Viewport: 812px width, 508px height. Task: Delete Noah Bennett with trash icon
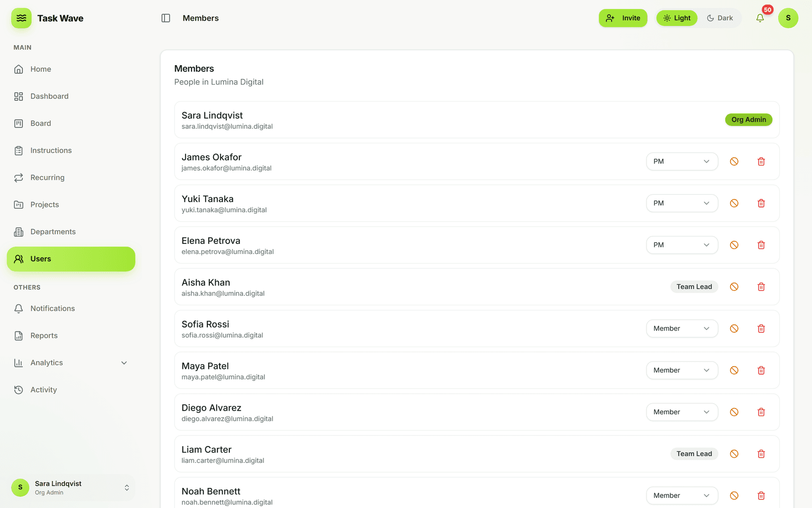[761, 496]
